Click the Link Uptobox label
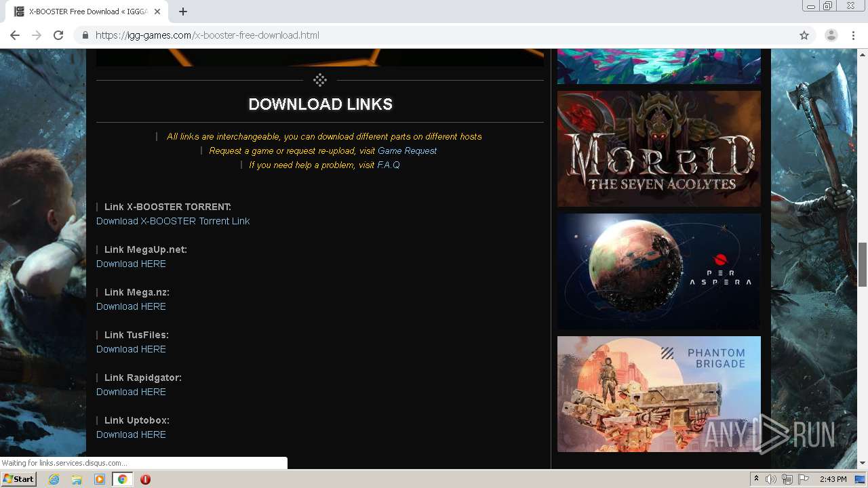 [x=136, y=420]
